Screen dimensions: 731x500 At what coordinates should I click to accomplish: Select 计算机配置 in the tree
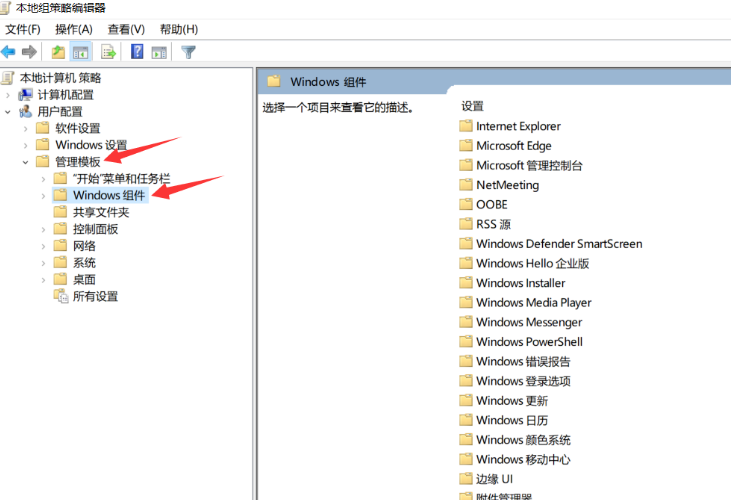coord(66,95)
